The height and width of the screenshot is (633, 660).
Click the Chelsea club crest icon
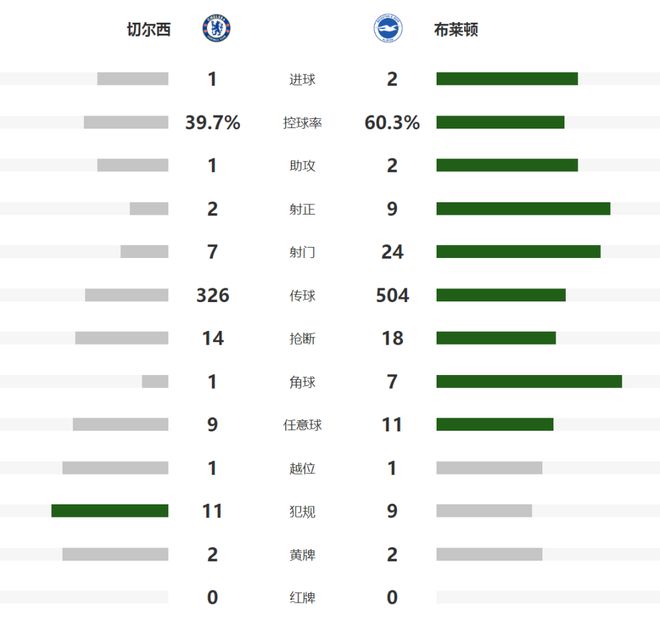tap(216, 29)
